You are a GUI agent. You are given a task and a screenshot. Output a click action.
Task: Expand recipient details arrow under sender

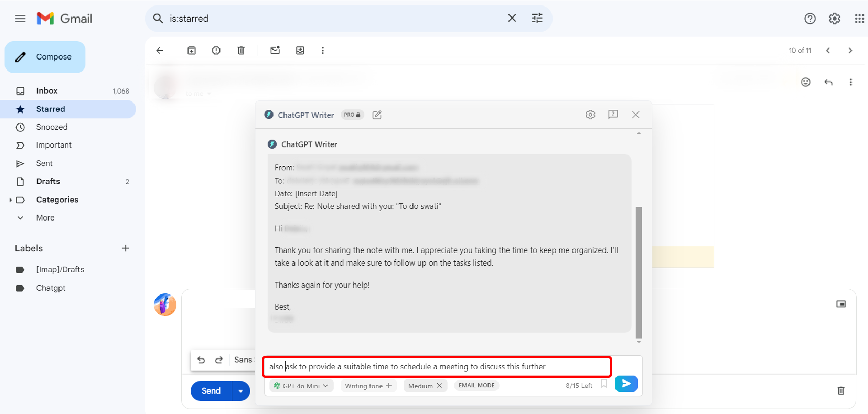(209, 94)
